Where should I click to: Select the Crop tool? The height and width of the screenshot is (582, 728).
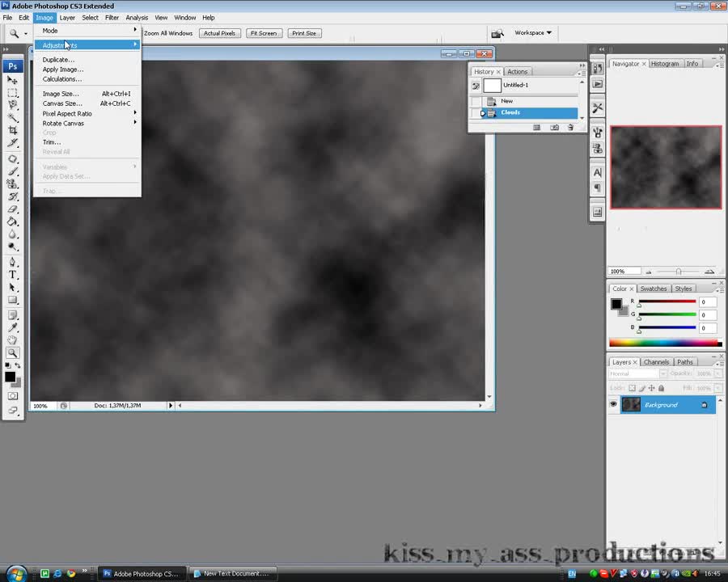click(x=12, y=130)
